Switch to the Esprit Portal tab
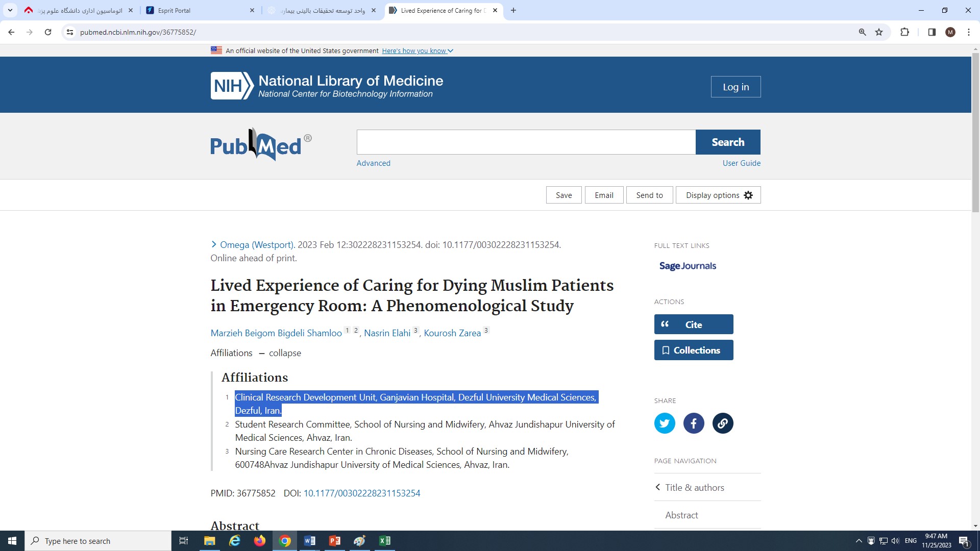The height and width of the screenshot is (551, 980). pos(199,10)
